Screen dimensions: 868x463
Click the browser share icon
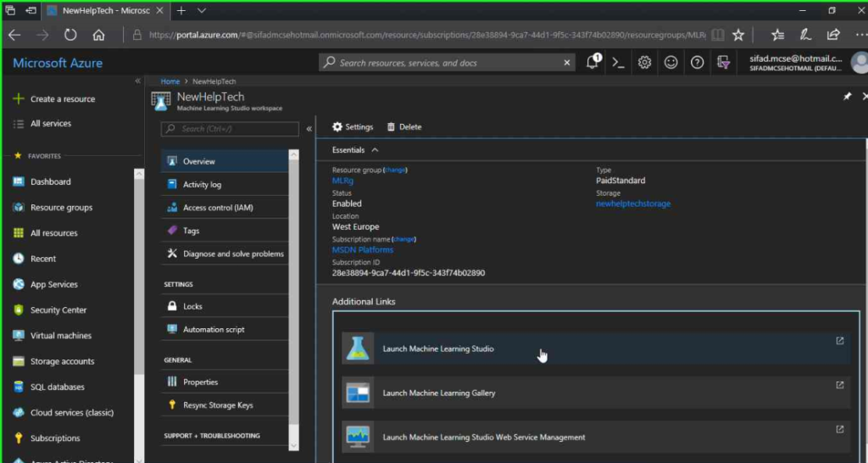[x=833, y=35]
